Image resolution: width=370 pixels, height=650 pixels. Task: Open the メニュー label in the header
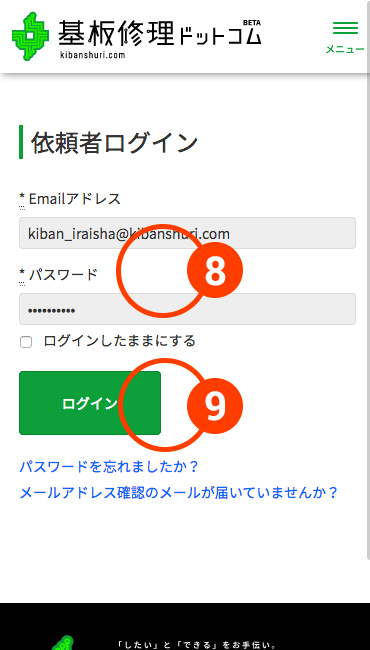point(345,49)
